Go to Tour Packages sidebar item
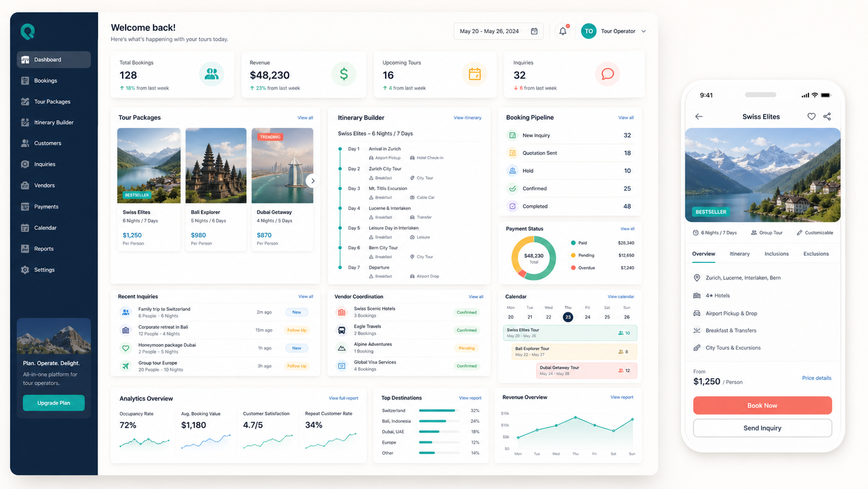 [52, 102]
